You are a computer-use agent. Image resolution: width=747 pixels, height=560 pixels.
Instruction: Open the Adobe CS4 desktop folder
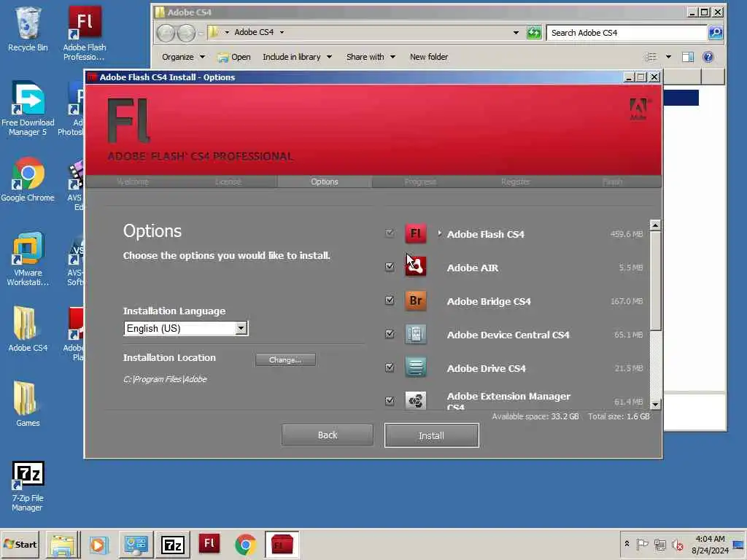[x=28, y=329]
